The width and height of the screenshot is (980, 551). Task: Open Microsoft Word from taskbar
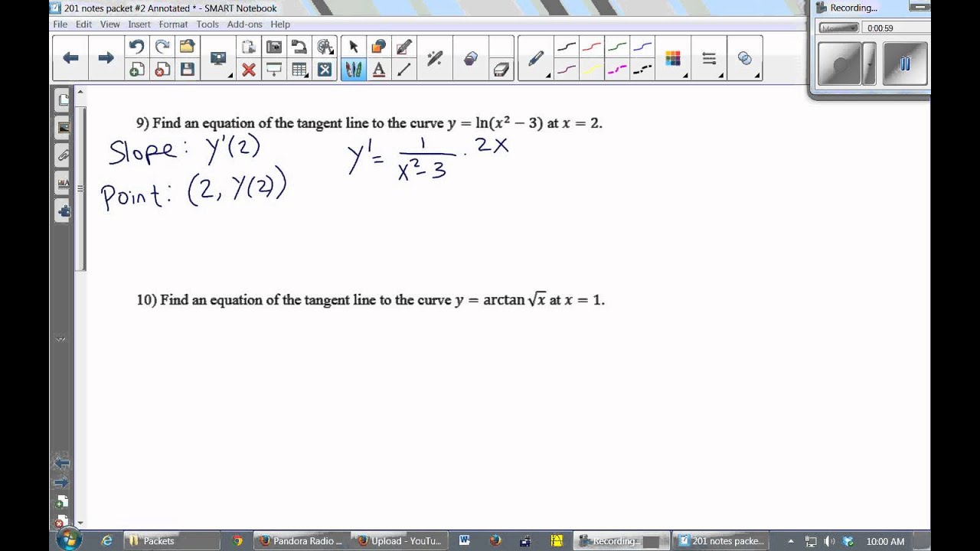(464, 541)
